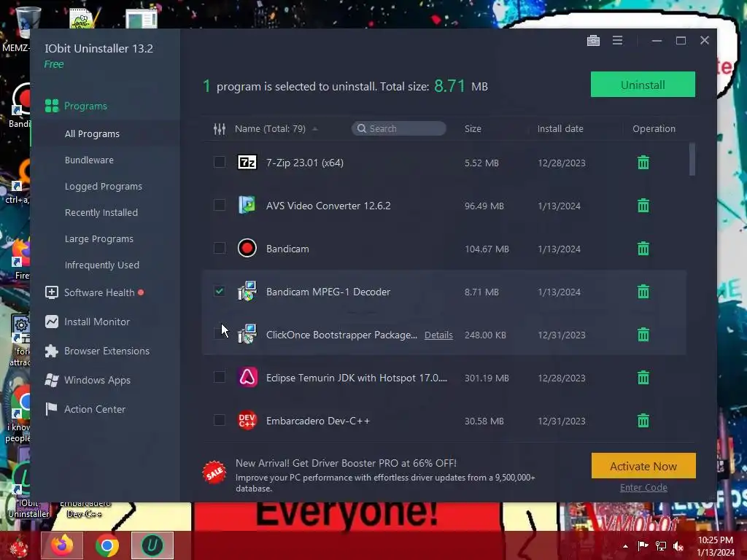
Task: Uncheck the Bandicam MPEG-1 Decoder checkbox
Action: pyautogui.click(x=219, y=291)
